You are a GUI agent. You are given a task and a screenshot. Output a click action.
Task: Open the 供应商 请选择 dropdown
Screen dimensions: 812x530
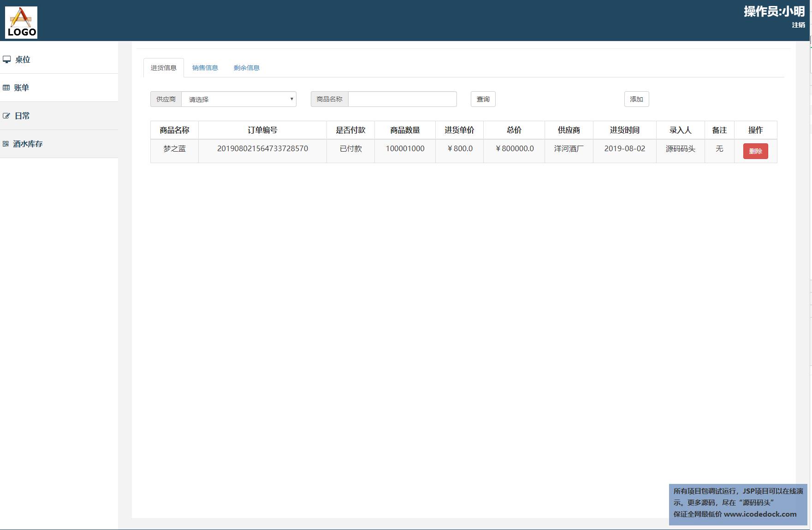tap(239, 99)
